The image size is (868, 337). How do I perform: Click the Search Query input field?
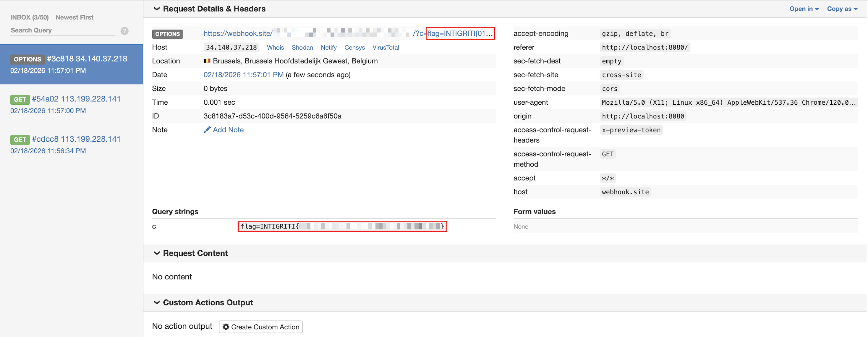click(62, 30)
